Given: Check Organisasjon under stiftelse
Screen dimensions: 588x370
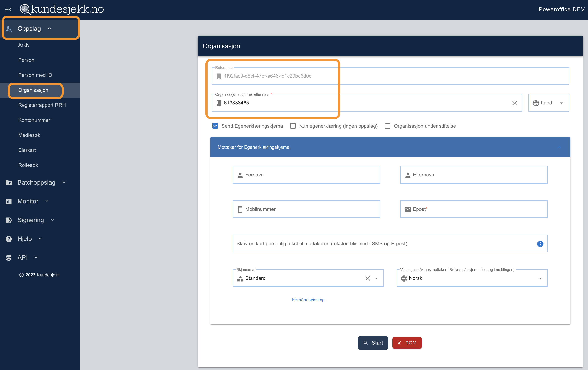Looking at the screenshot, I should (387, 126).
